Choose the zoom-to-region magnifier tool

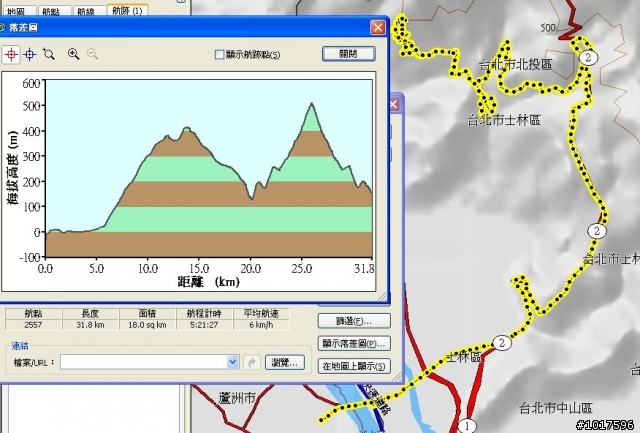[49, 54]
